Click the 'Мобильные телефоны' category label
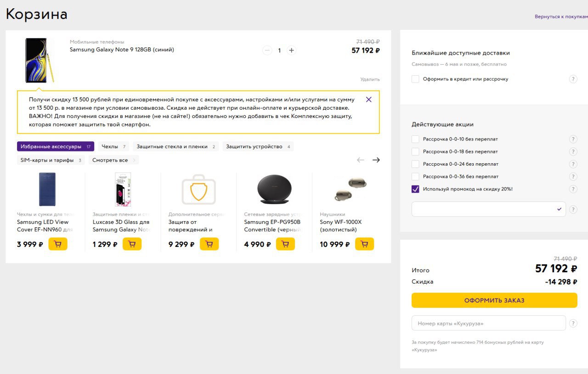 click(x=97, y=42)
